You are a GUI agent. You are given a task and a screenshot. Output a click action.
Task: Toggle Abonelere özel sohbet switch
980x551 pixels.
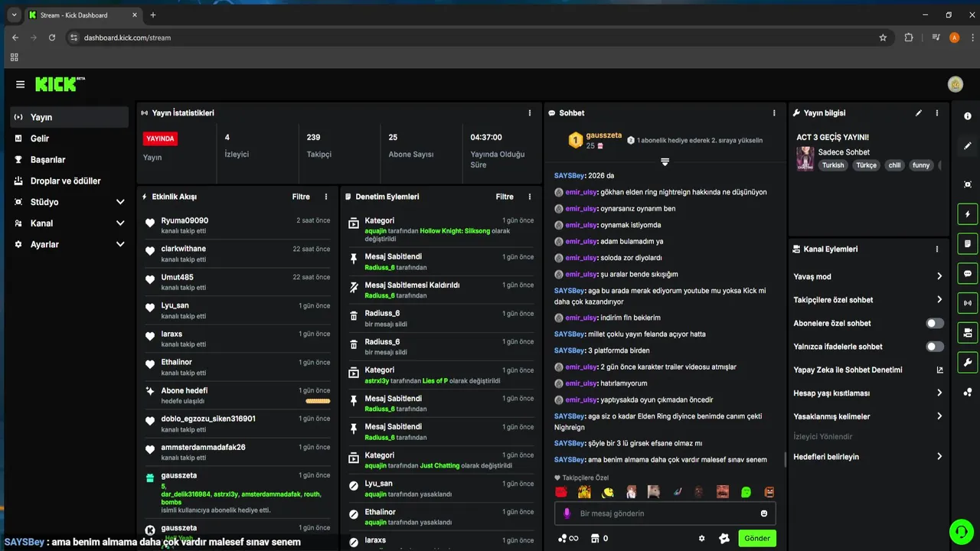click(935, 324)
